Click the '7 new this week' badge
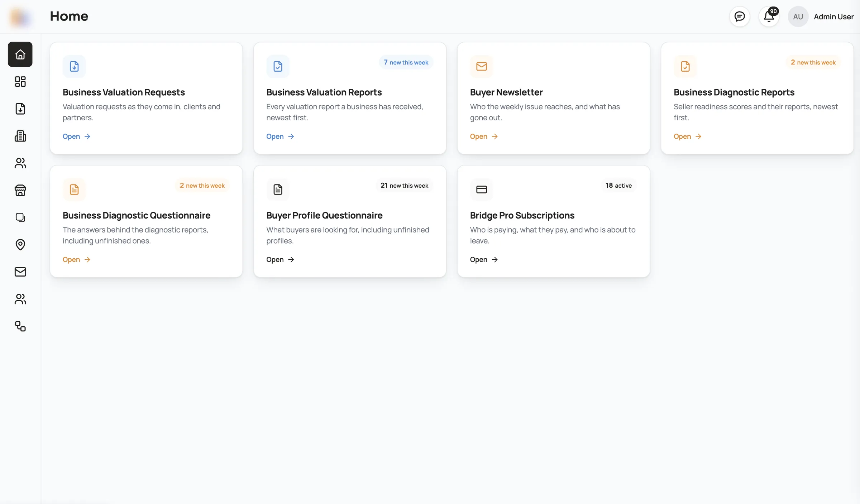This screenshot has width=860, height=504. pyautogui.click(x=406, y=62)
